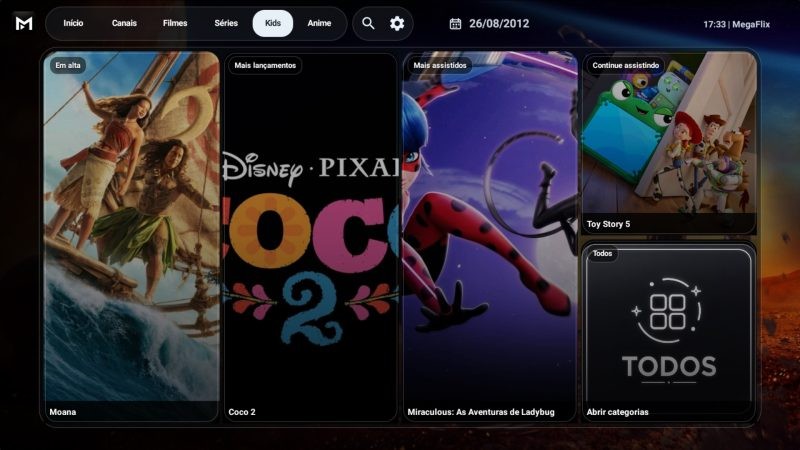
Task: Open the Miraculous Ladybug poster card
Action: click(x=490, y=236)
